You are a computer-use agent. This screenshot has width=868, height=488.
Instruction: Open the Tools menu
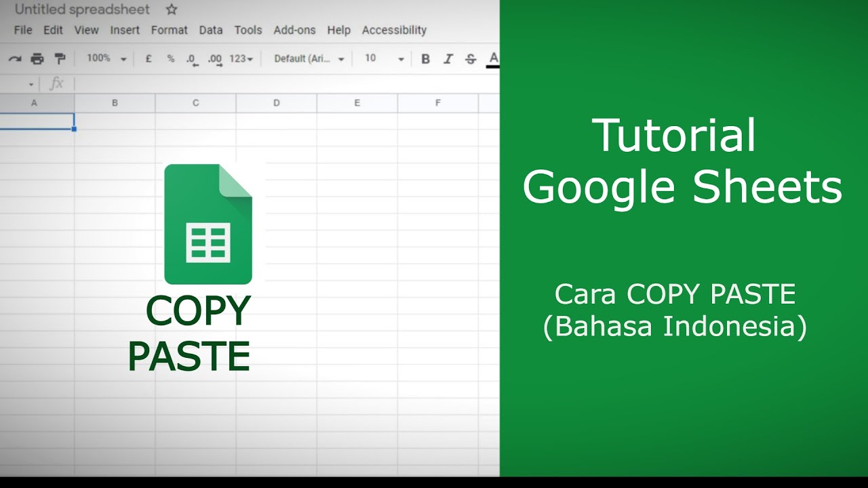248,30
